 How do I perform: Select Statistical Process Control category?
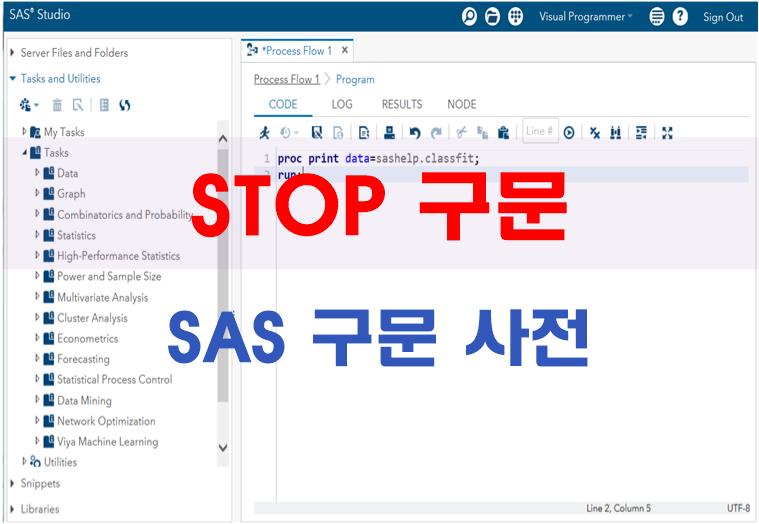[x=114, y=379]
